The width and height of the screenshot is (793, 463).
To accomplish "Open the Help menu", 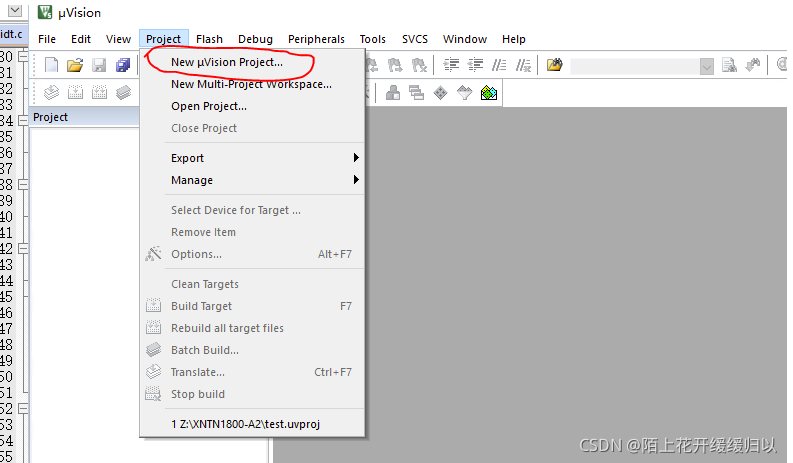I will point(514,39).
